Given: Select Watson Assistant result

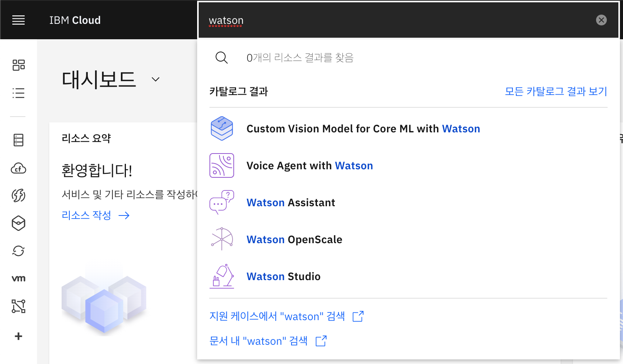Looking at the screenshot, I should pos(408,202).
